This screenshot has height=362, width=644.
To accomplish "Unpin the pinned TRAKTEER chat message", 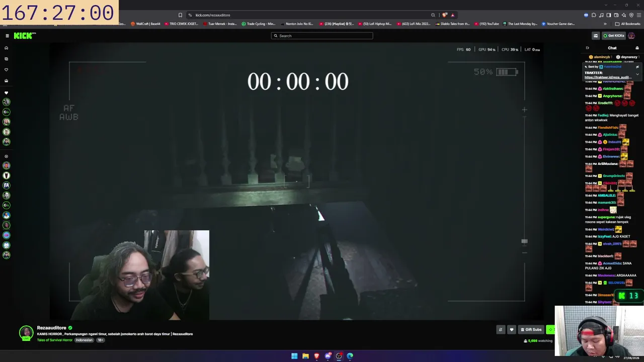I will (637, 67).
